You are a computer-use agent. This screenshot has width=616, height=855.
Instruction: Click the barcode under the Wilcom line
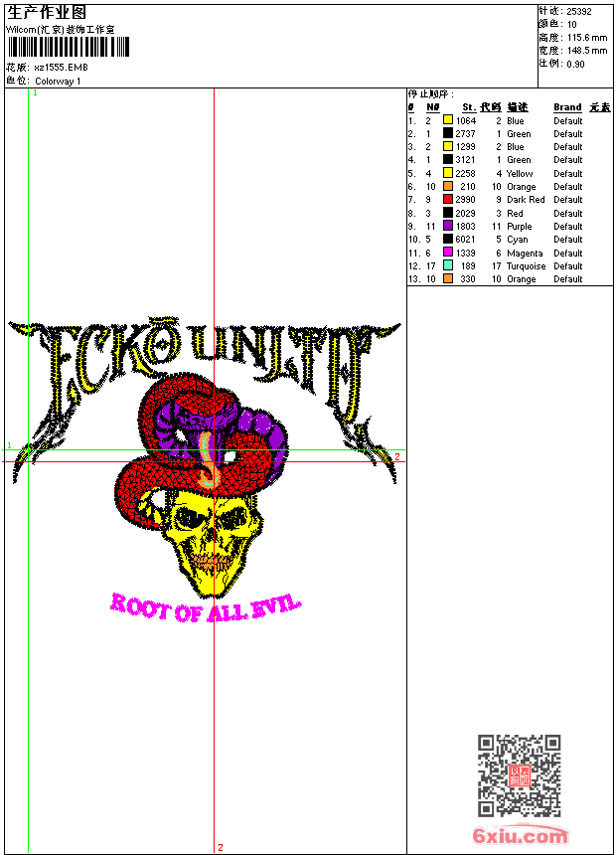[x=69, y=47]
